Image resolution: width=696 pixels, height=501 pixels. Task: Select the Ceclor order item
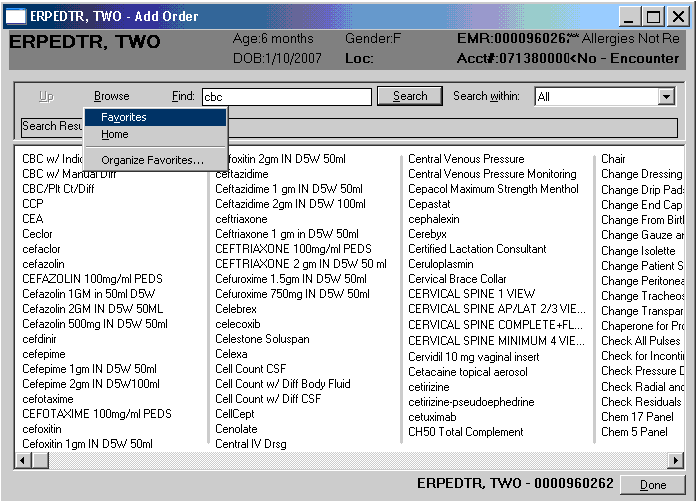[39, 234]
